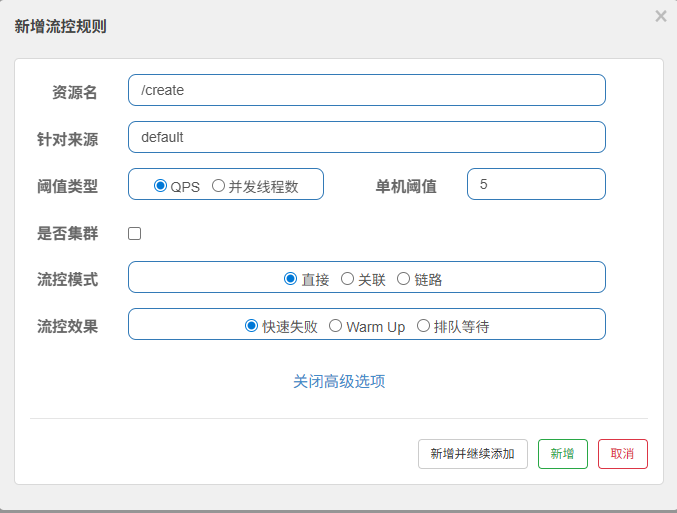Cancel with the red 取消 button

pos(623,454)
